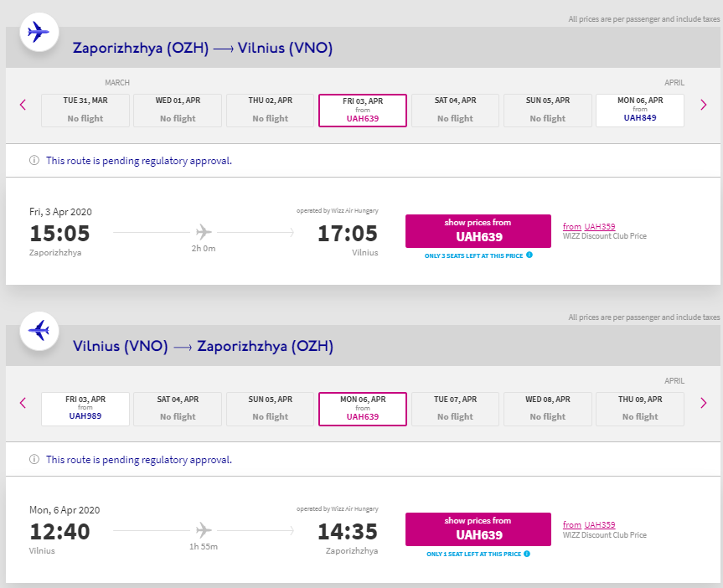723x588 pixels.
Task: Show earlier outbound dates with left arrow
Action: (23, 105)
